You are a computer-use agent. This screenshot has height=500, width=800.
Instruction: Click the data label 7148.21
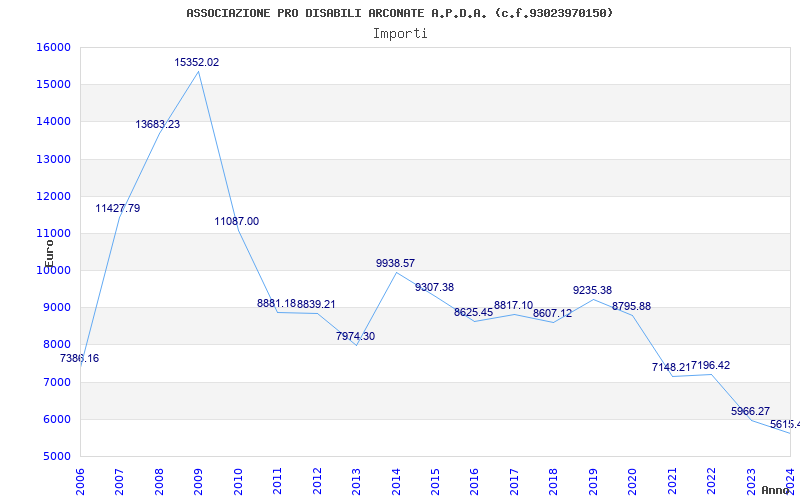[x=671, y=367]
